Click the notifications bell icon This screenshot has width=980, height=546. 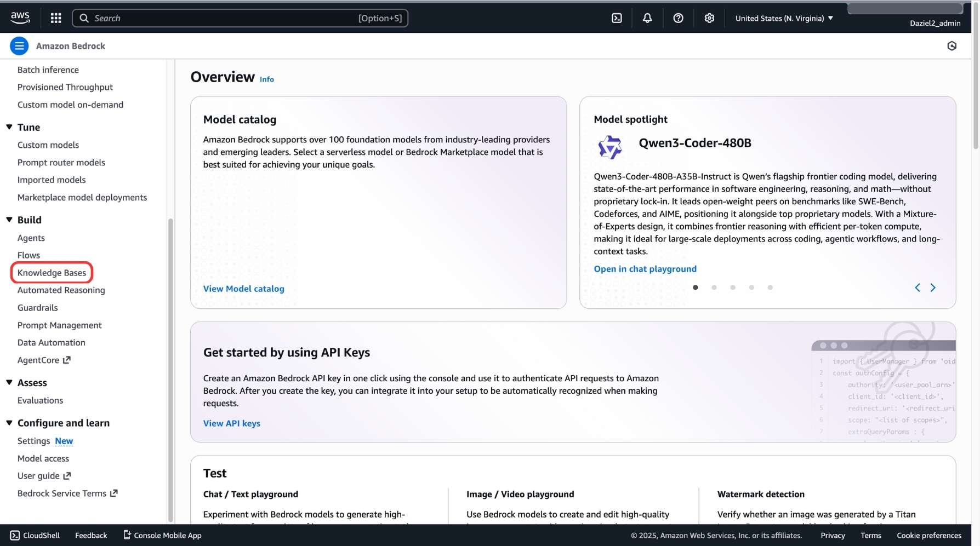click(647, 18)
